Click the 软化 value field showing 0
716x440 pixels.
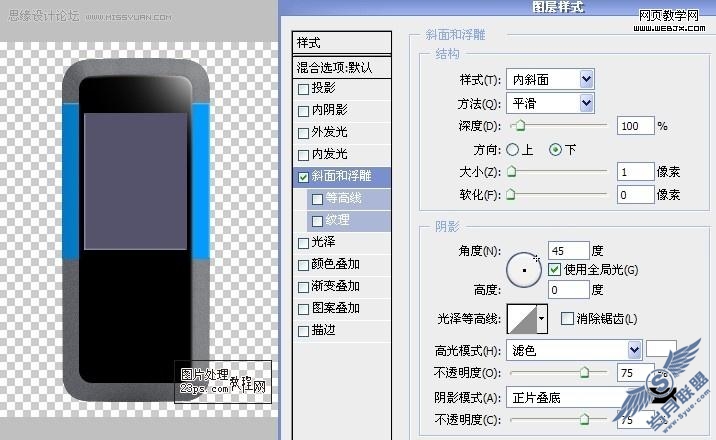click(636, 195)
